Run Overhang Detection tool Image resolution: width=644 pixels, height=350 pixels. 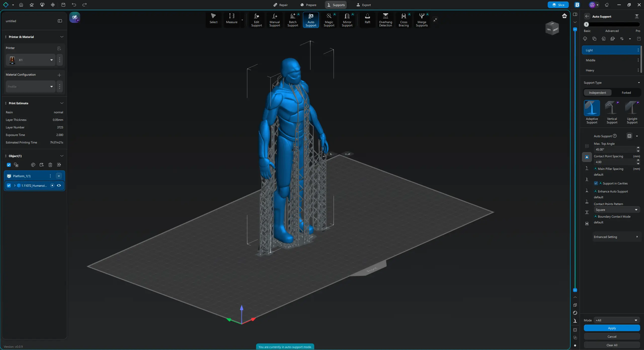coord(385,20)
